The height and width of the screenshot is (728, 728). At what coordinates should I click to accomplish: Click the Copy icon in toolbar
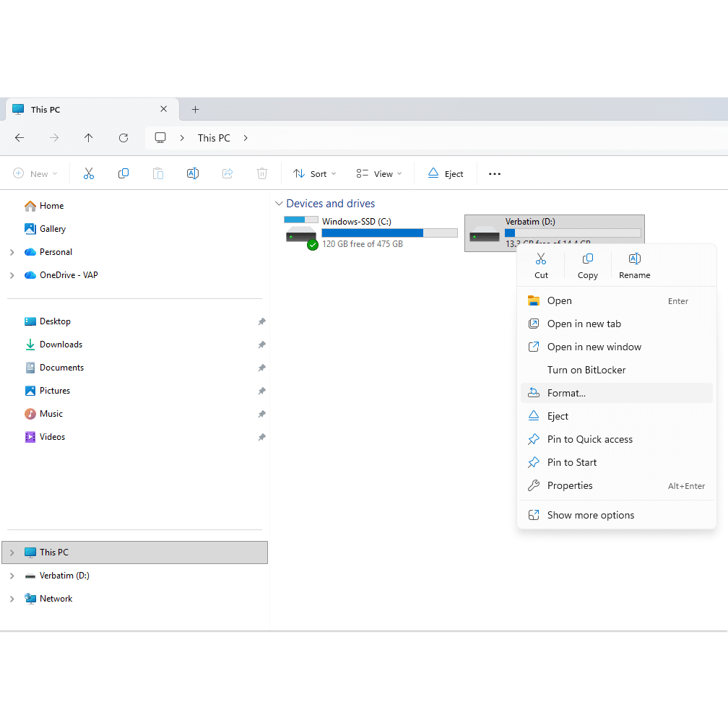coord(123,173)
